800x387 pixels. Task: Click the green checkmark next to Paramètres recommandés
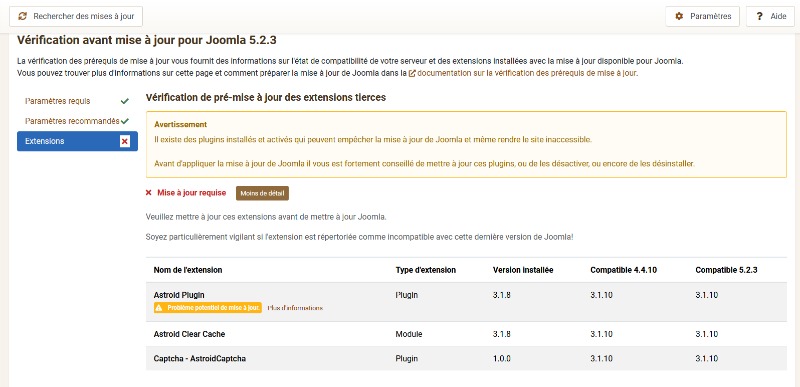[x=125, y=121]
